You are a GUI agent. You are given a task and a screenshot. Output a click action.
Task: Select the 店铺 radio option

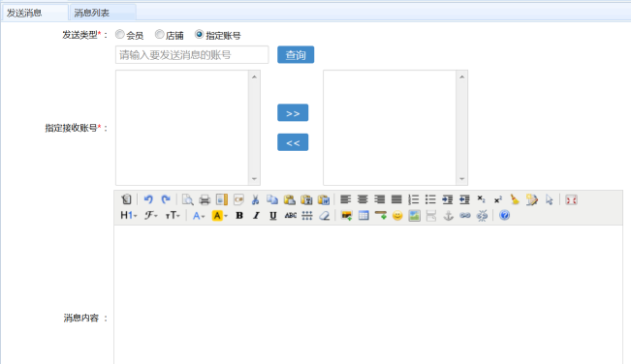(159, 35)
